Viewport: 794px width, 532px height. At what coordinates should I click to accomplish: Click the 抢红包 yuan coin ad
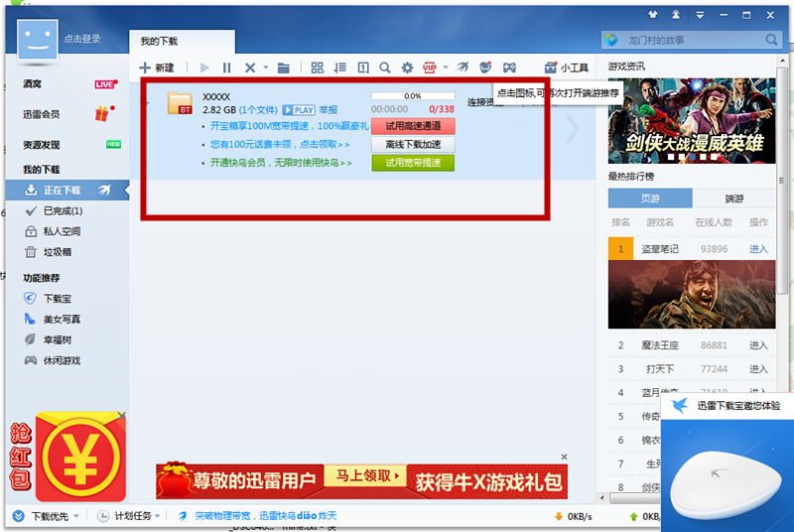click(x=80, y=458)
